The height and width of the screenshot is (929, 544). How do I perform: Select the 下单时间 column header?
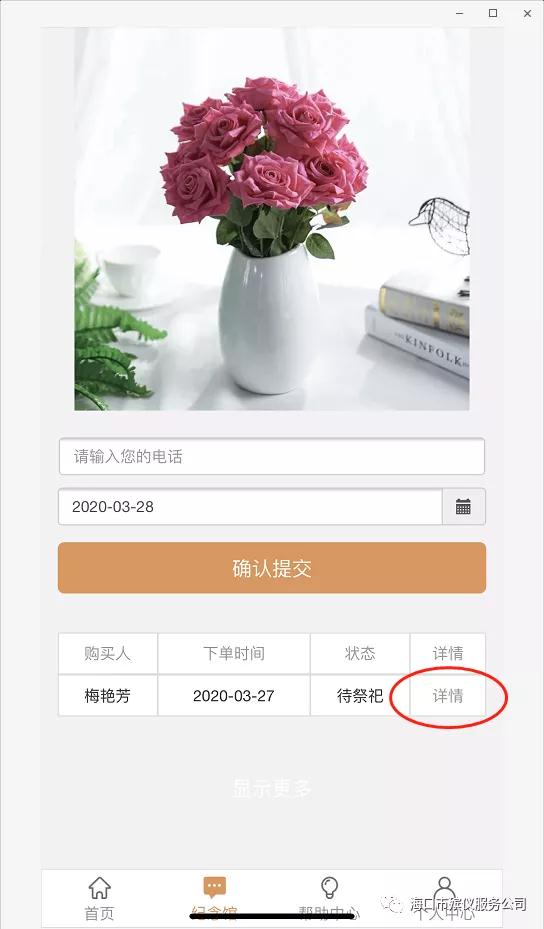point(233,653)
